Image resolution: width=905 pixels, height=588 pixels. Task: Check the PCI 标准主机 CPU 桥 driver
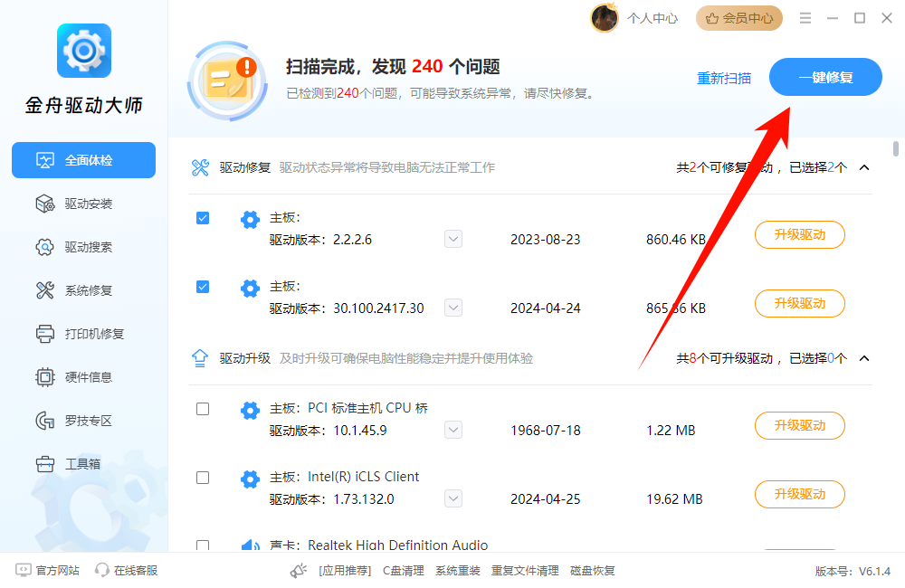(x=203, y=409)
